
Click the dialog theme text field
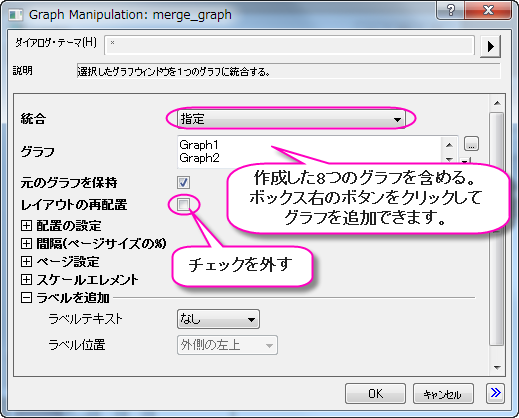coord(289,45)
